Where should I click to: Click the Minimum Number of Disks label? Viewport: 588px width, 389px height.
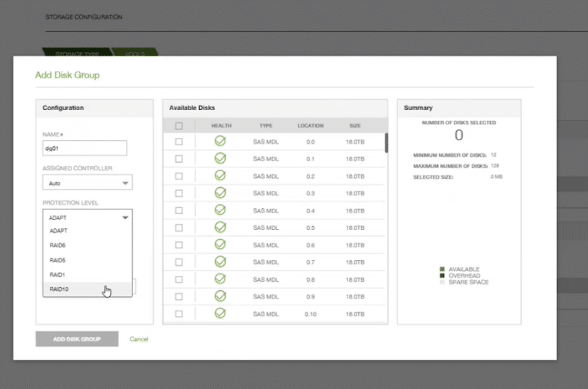pos(449,155)
